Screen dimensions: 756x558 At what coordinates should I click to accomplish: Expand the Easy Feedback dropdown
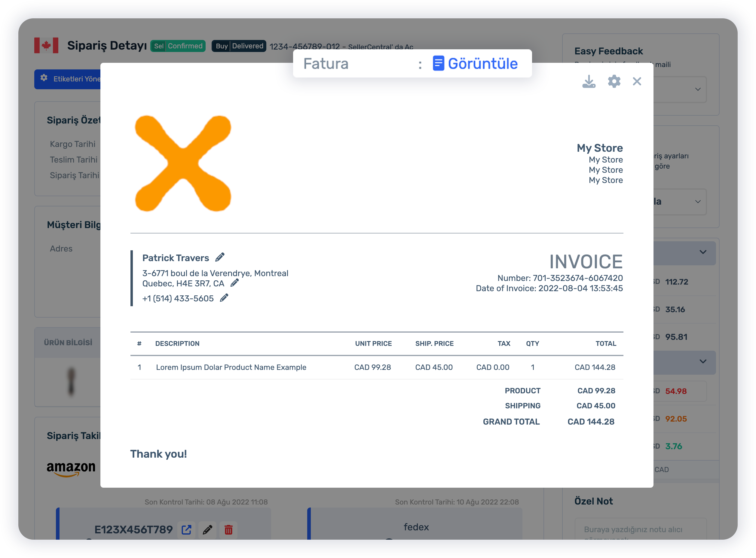coord(698,90)
